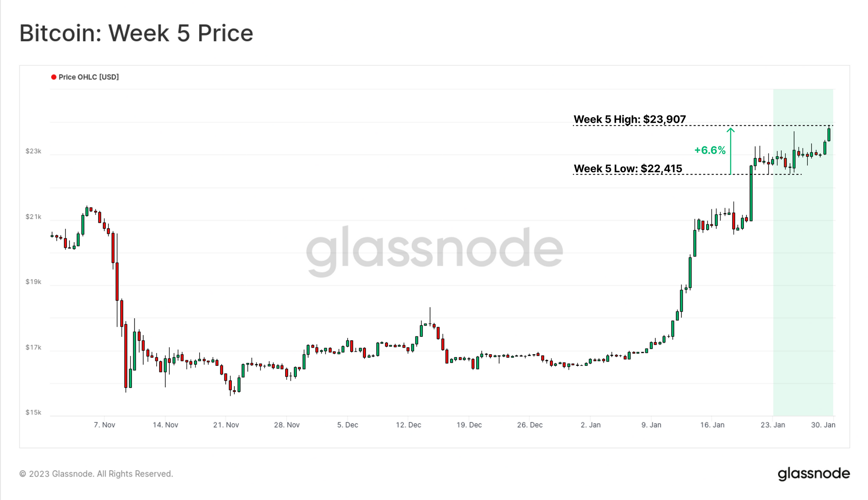Click the $15k price axis label

point(33,412)
